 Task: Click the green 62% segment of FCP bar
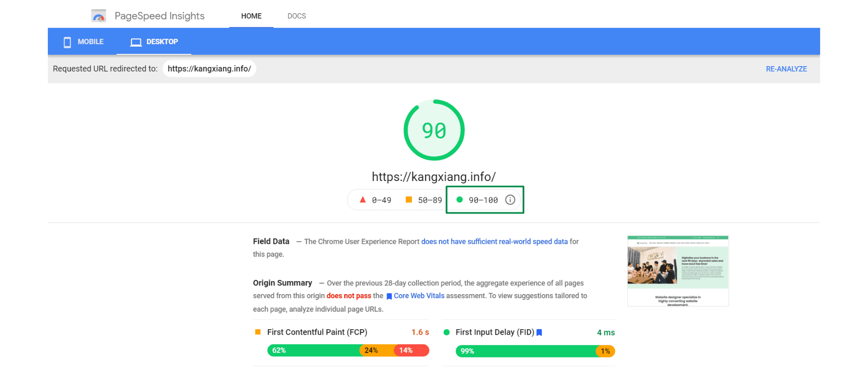point(314,350)
